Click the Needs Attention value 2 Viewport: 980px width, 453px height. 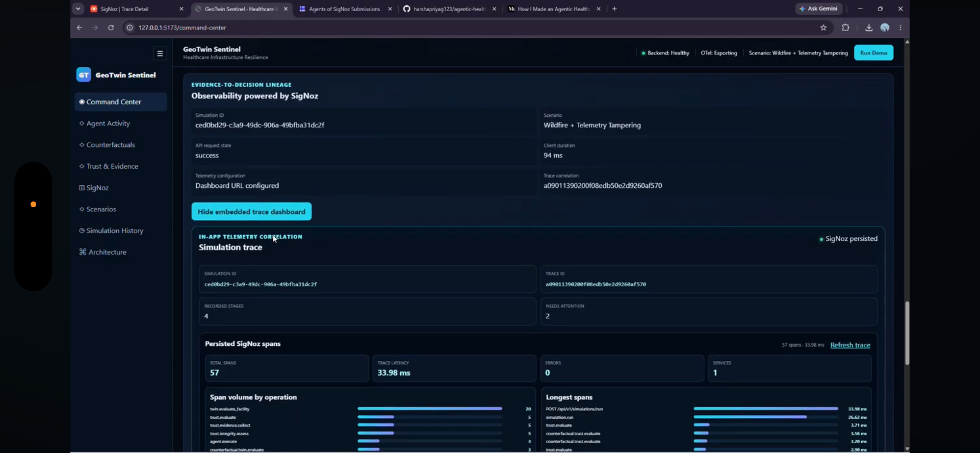pyautogui.click(x=548, y=316)
